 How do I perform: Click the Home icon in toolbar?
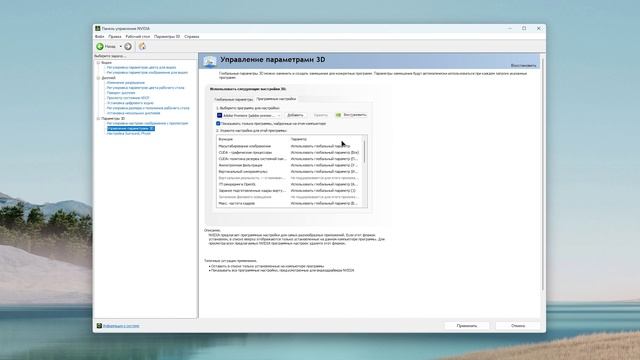[x=142, y=47]
